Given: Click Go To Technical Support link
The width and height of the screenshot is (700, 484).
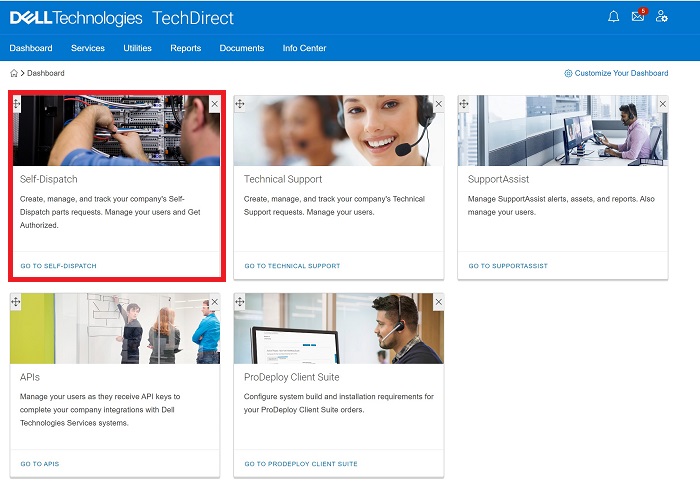Looking at the screenshot, I should pyautogui.click(x=292, y=266).
